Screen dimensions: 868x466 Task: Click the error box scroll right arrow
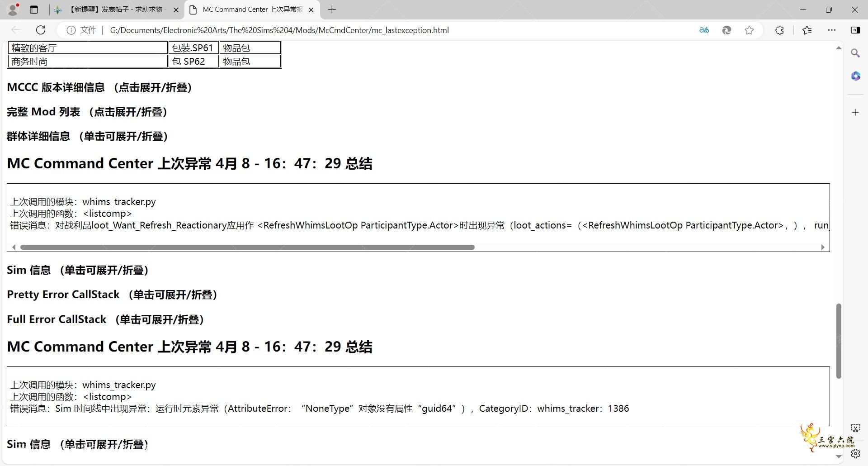point(822,247)
